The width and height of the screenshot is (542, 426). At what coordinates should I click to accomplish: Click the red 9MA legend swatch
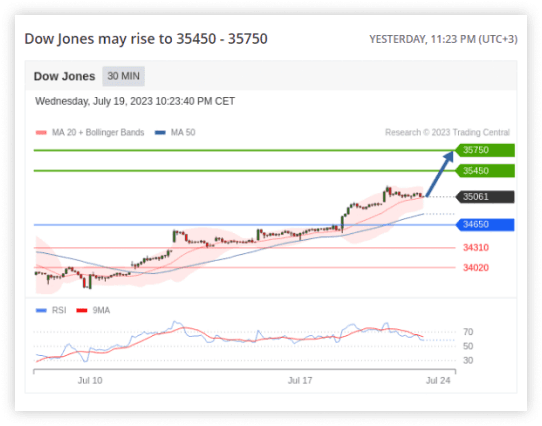(x=82, y=311)
